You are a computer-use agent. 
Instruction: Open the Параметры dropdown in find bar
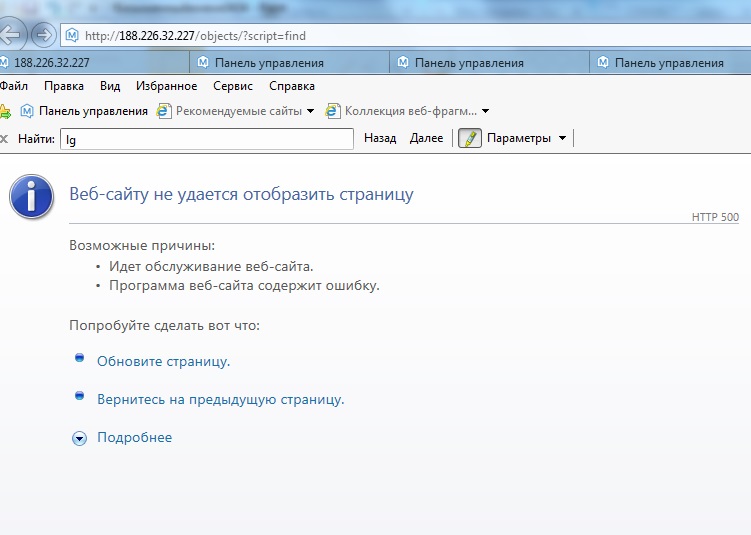click(526, 138)
